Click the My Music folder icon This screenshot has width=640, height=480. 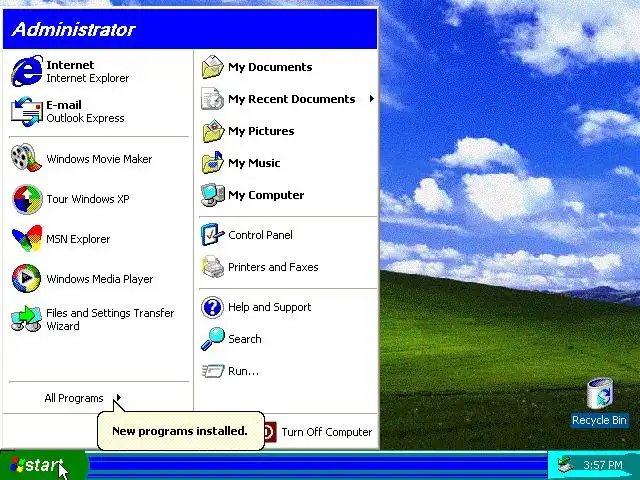213,163
